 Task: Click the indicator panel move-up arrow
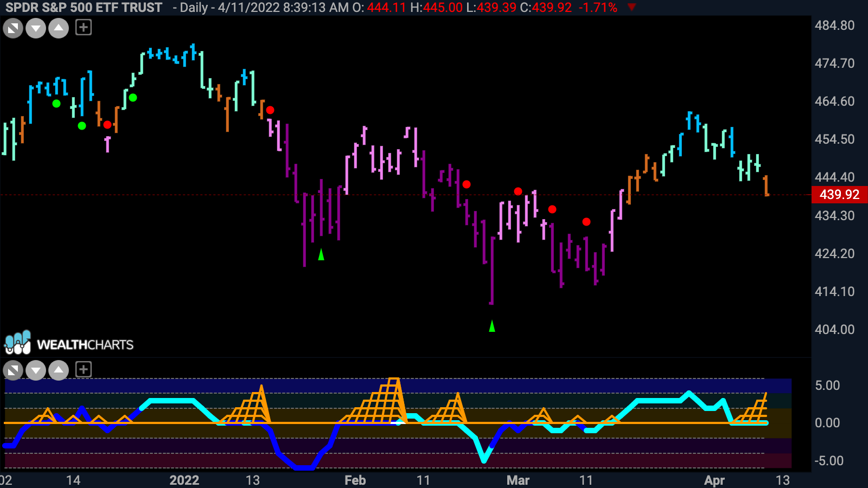point(59,371)
